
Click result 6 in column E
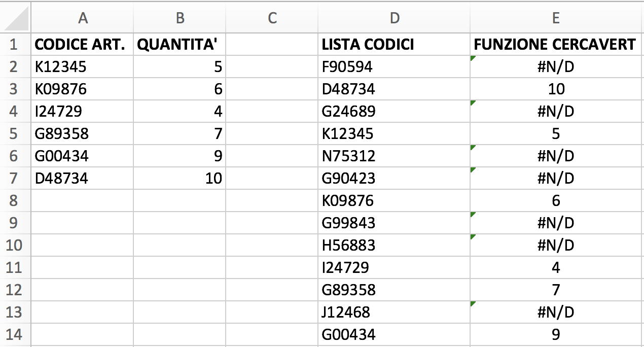557,201
